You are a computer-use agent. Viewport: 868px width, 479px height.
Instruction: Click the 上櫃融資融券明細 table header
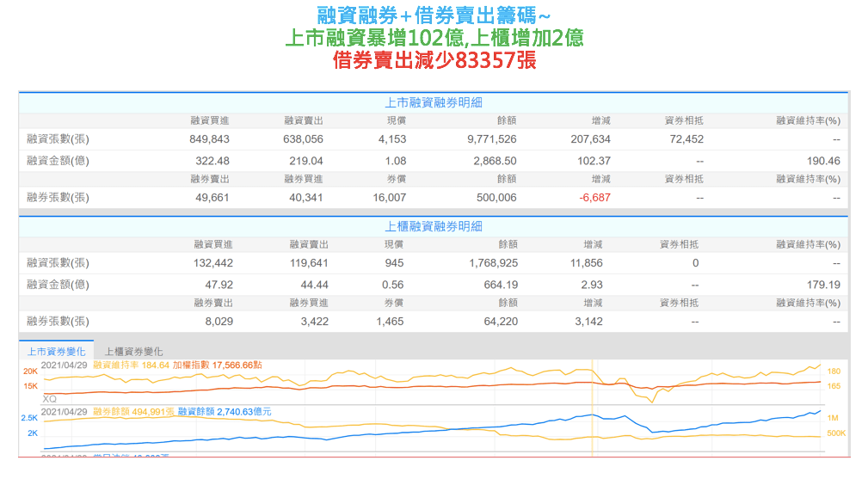(433, 226)
